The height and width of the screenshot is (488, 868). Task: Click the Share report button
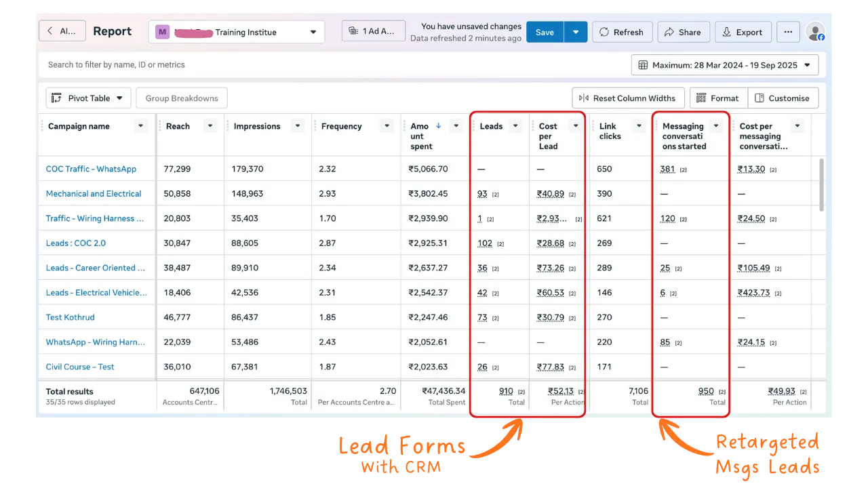(682, 32)
